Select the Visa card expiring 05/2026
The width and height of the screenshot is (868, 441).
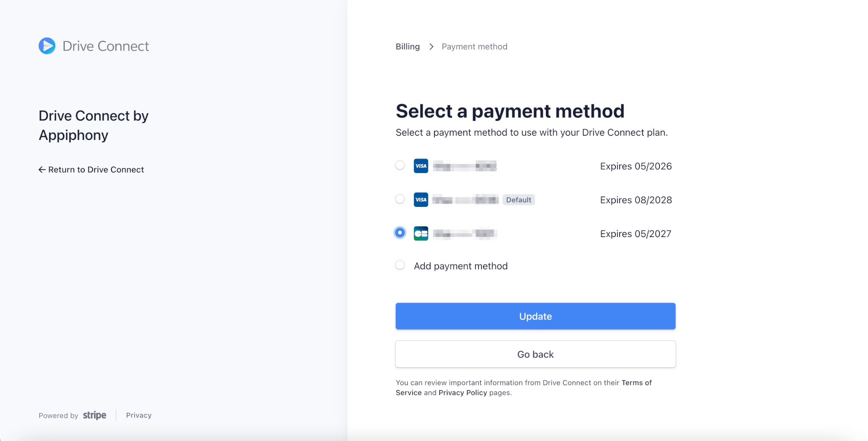pos(400,165)
